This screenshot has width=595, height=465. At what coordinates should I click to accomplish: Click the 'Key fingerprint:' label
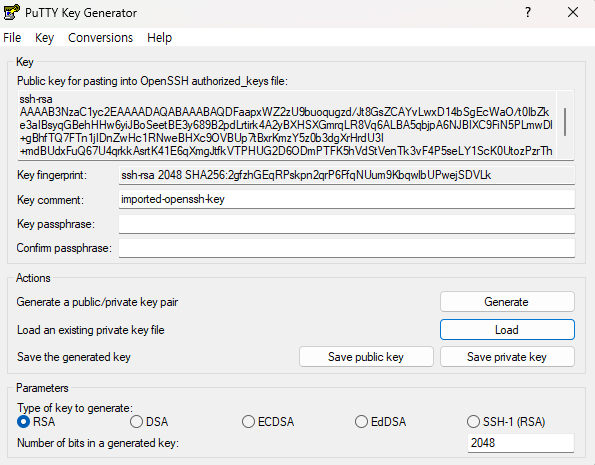(x=52, y=175)
